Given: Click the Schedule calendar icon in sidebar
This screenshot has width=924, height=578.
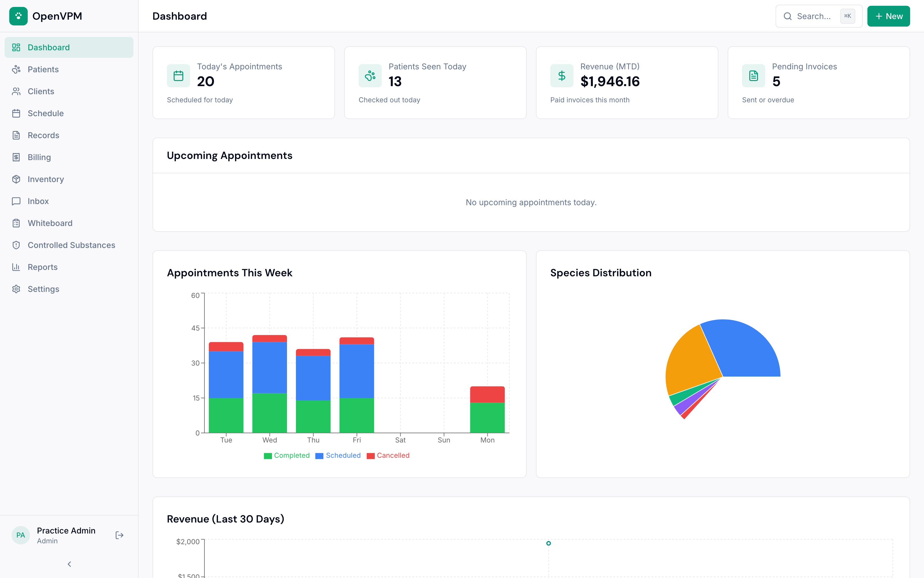Looking at the screenshot, I should [16, 113].
